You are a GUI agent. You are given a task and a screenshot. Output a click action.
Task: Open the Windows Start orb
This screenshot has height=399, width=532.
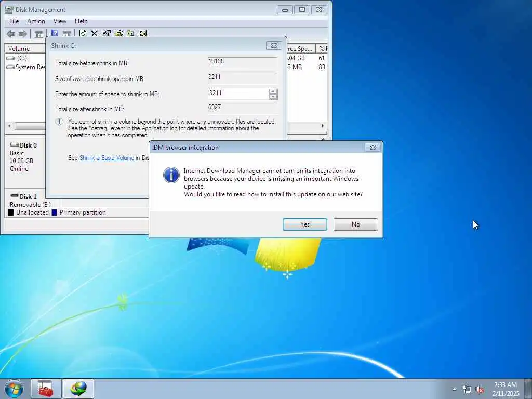pyautogui.click(x=14, y=389)
